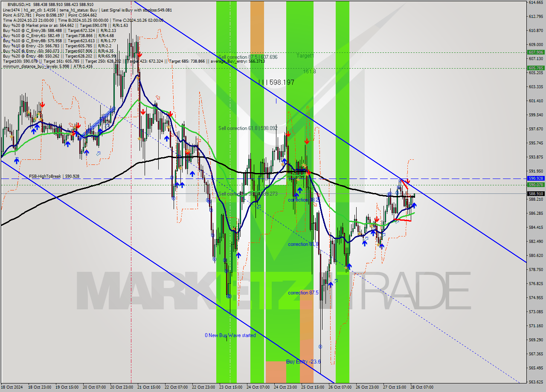The height and width of the screenshot is (392, 546).
Task: Click 574.955 on the price axis
Action: click(536, 298)
